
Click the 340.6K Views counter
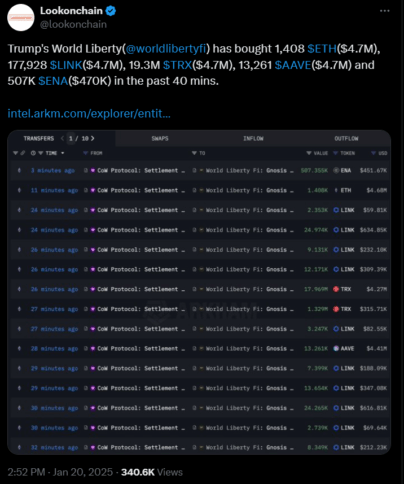click(x=152, y=472)
